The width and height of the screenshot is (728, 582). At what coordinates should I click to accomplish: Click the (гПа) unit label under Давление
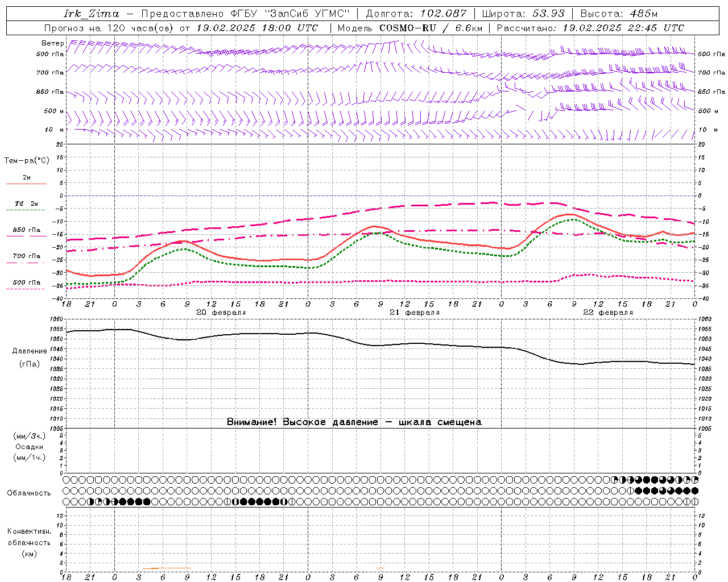(x=30, y=364)
